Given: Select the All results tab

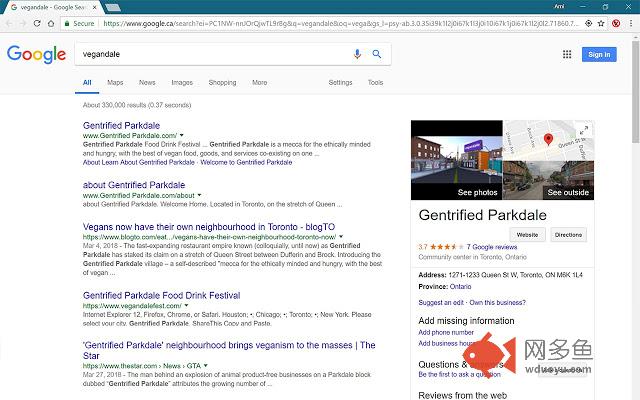Looking at the screenshot, I should click(x=87, y=82).
